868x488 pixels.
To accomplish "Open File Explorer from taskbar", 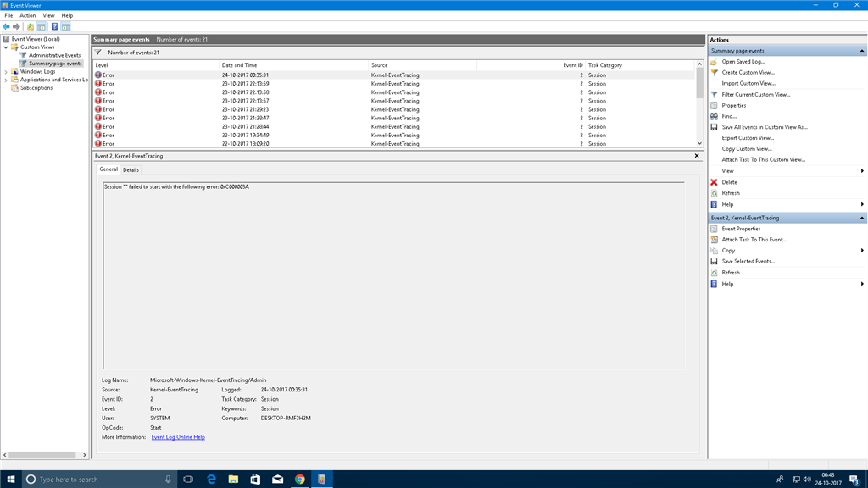I will [x=233, y=480].
